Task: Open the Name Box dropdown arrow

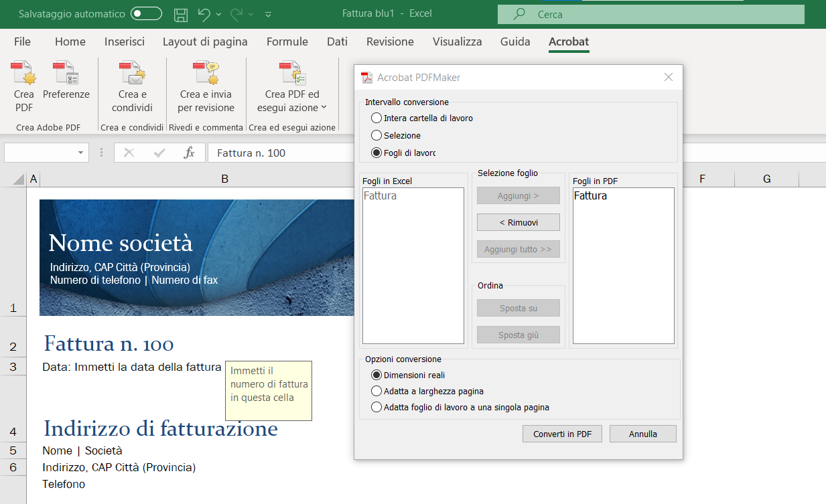Action: pos(80,153)
